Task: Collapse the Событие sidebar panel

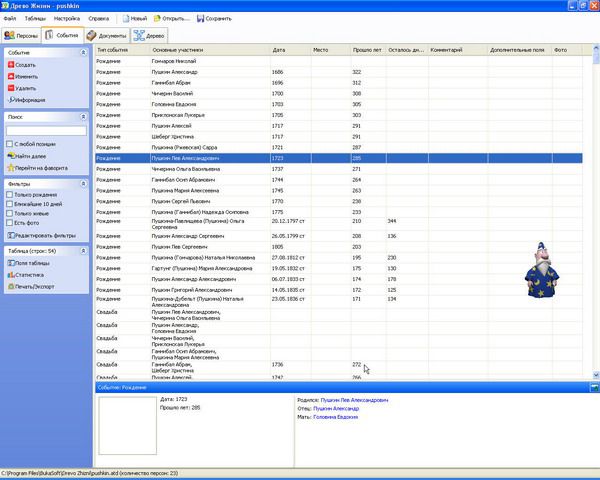Action: [84, 52]
